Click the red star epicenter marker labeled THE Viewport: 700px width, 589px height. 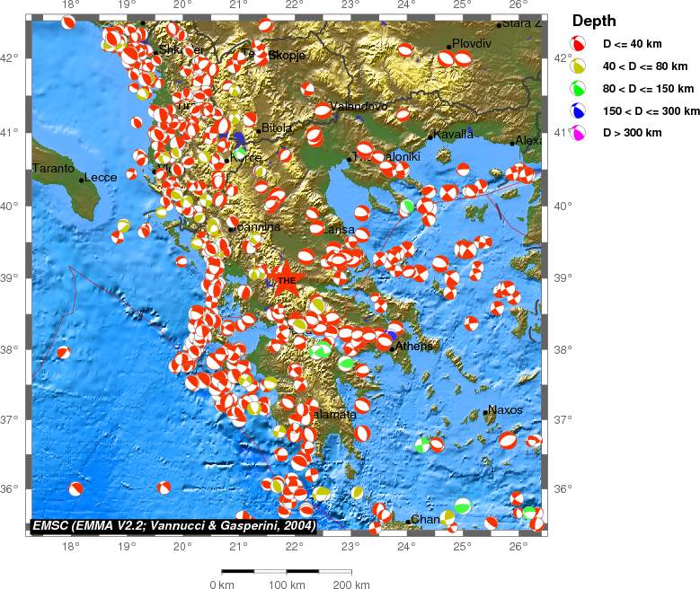[285, 278]
